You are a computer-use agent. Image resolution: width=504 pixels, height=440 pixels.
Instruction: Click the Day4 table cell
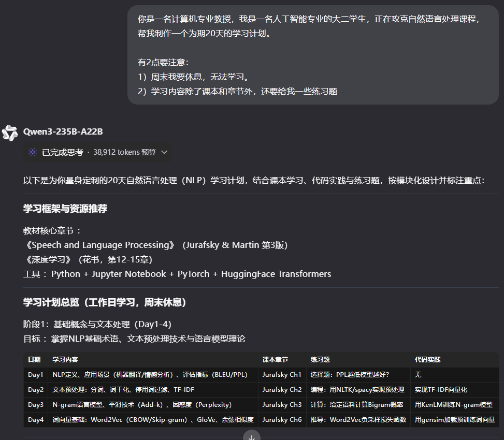[x=36, y=420]
